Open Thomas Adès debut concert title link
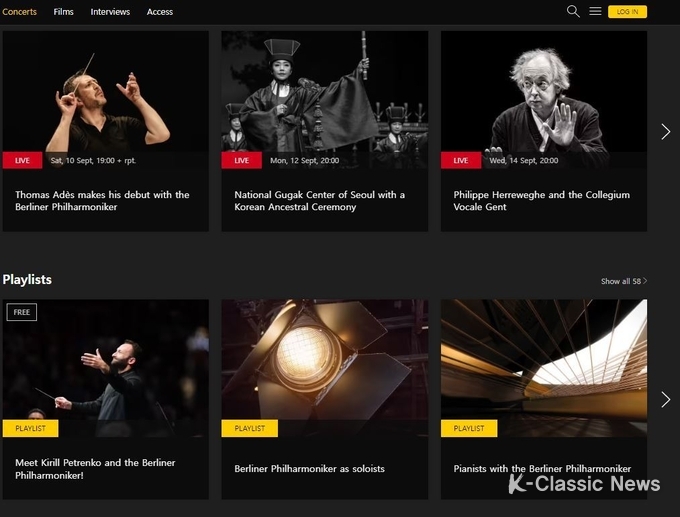This screenshot has width=680, height=517. tap(102, 201)
